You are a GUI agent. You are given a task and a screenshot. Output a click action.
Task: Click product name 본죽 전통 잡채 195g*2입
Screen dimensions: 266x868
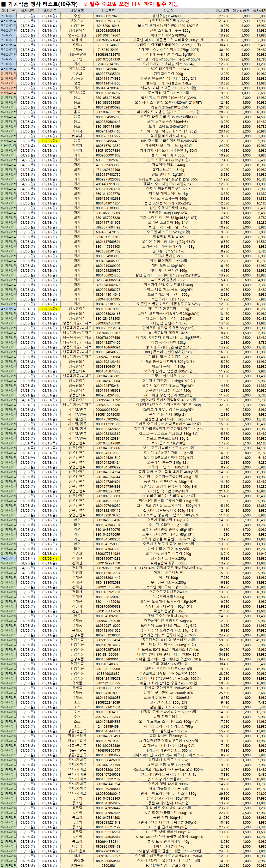point(168,414)
